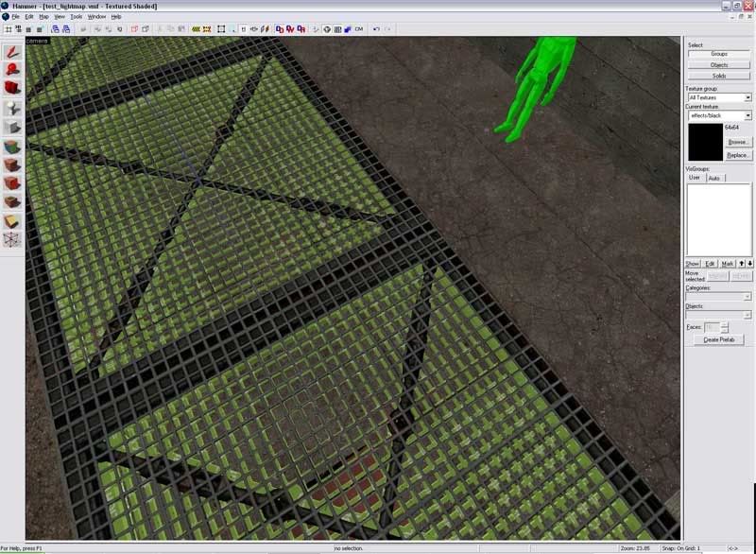Switch to the Auto VisGroups tab
Screen dimensions: 756x554
point(713,178)
